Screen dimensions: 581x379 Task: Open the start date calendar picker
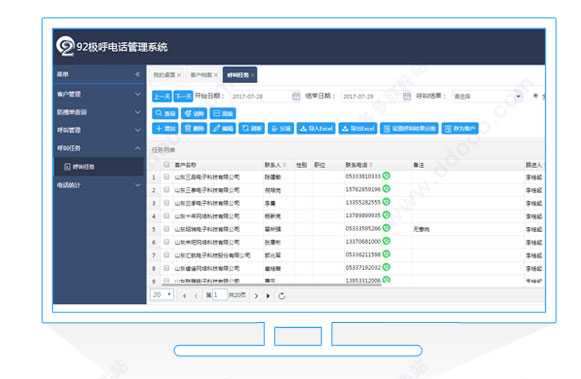pyautogui.click(x=296, y=96)
